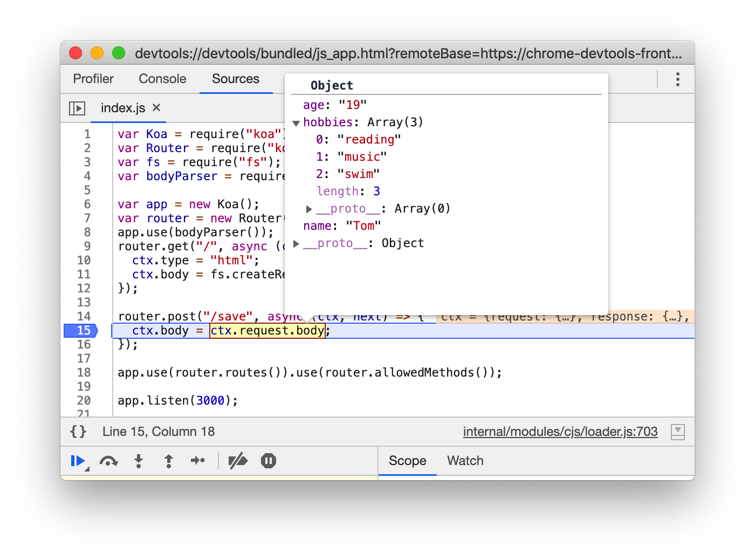Click line number 18 in the gutter
755x560 pixels.
point(84,372)
